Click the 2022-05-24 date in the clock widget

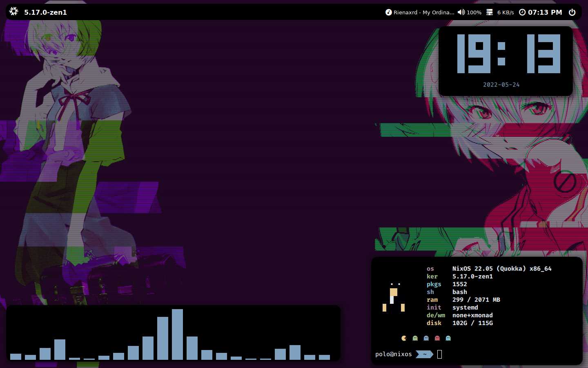pyautogui.click(x=501, y=85)
